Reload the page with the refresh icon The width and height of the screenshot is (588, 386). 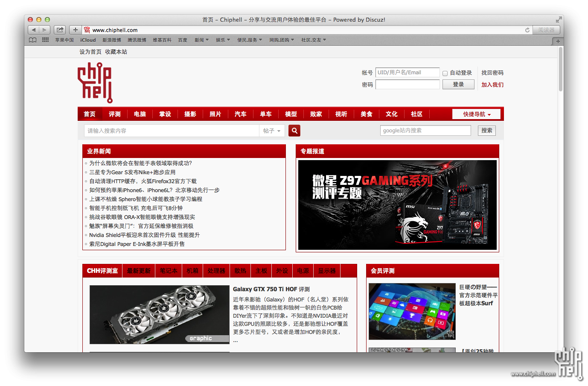click(527, 30)
